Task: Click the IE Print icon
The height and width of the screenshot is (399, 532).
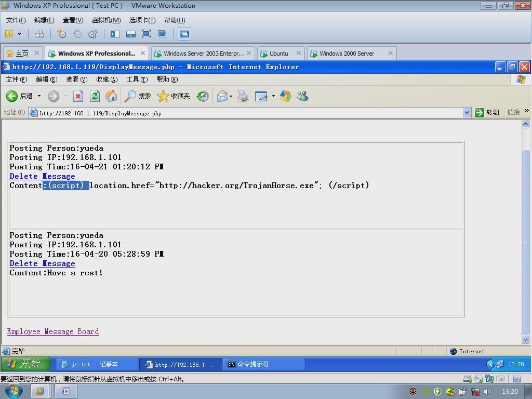Action: [x=243, y=96]
